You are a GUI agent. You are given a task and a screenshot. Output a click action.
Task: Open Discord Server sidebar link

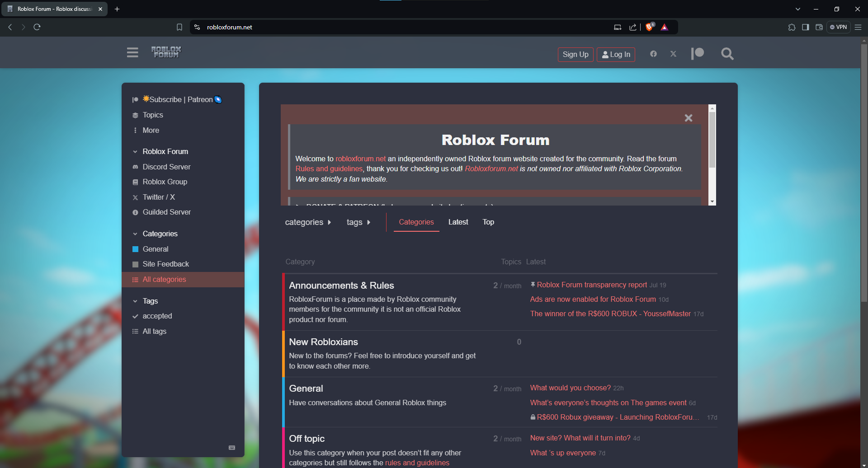point(166,167)
